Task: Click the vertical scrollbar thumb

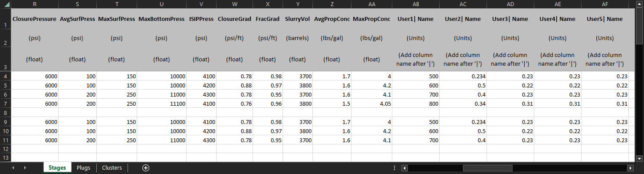Action: click(639, 26)
